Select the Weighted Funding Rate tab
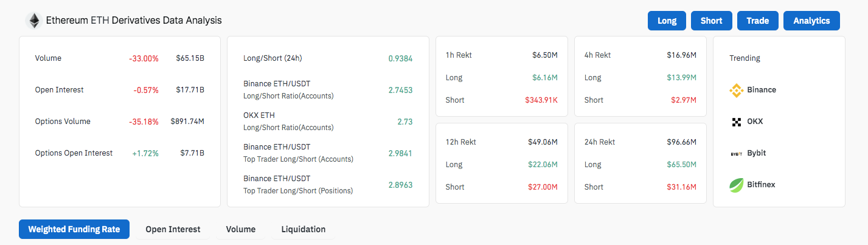Viewport: 868px width, 245px height. point(74,229)
